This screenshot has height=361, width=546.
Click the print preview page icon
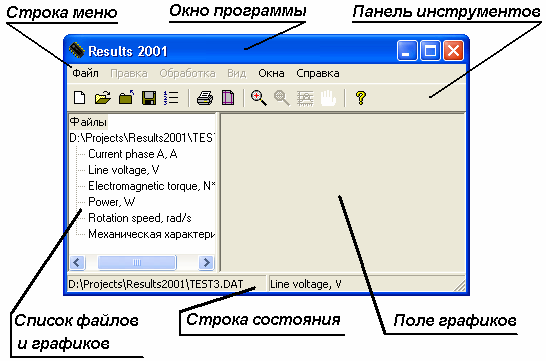(228, 98)
